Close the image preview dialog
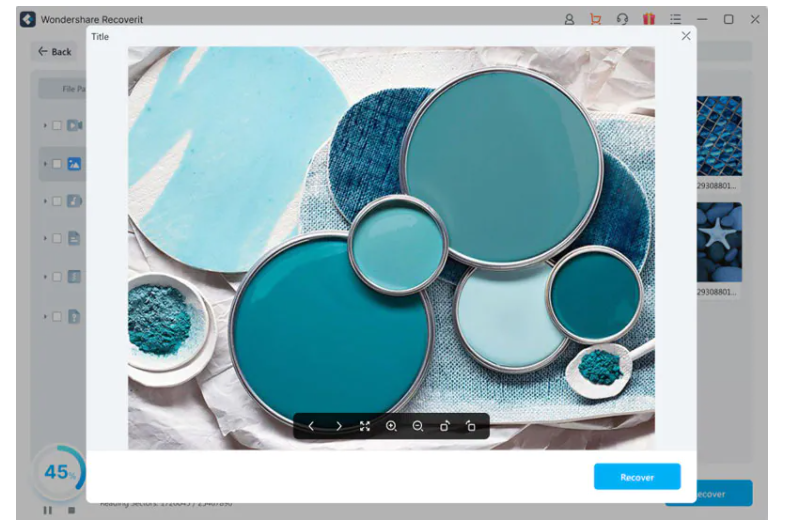 click(x=686, y=36)
